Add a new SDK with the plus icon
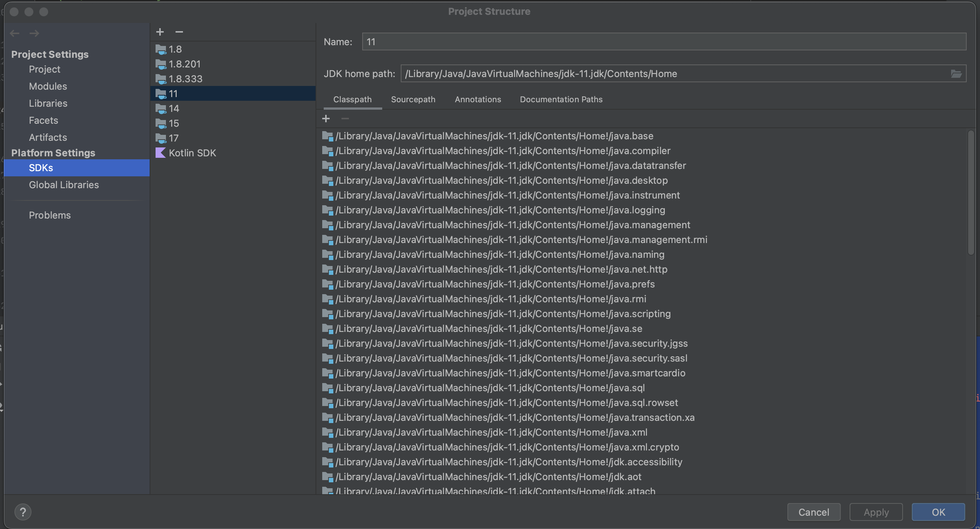Viewport: 980px width, 529px height. [x=160, y=32]
